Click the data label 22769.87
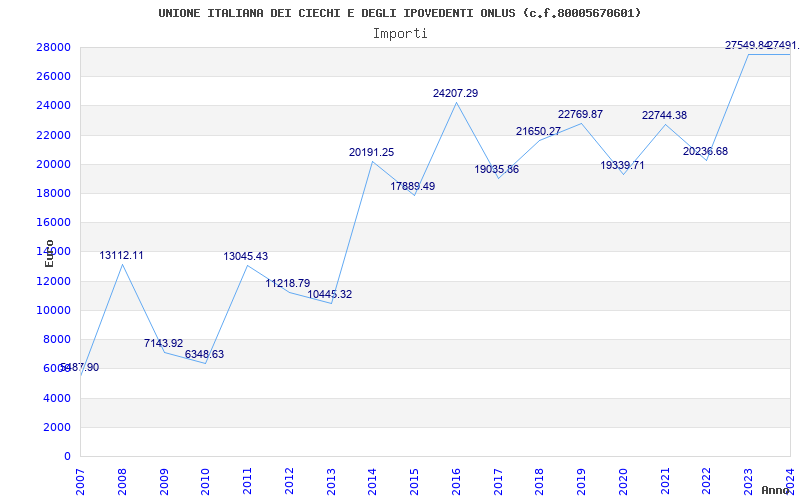 click(x=580, y=114)
